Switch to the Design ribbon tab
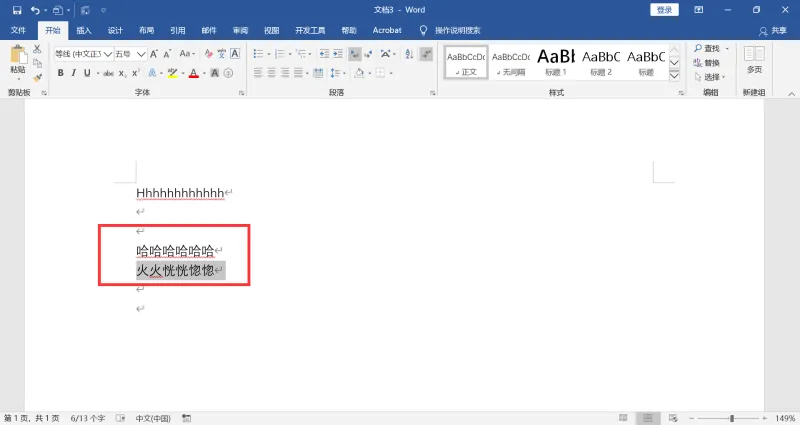 (x=115, y=30)
